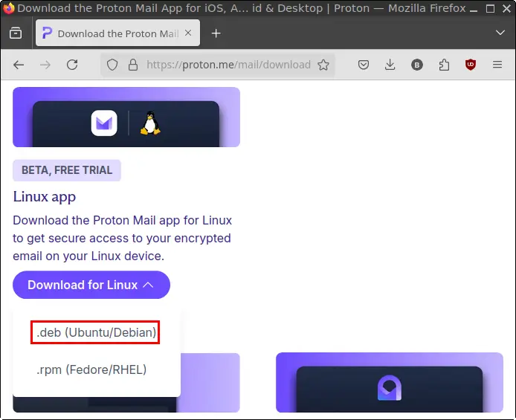The height and width of the screenshot is (420, 516).
Task: Click the BETA, FREE TRIAL badge
Action: [67, 170]
